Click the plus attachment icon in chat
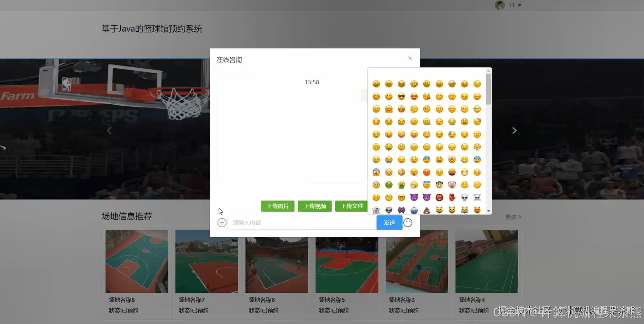This screenshot has height=324, width=644. point(222,223)
